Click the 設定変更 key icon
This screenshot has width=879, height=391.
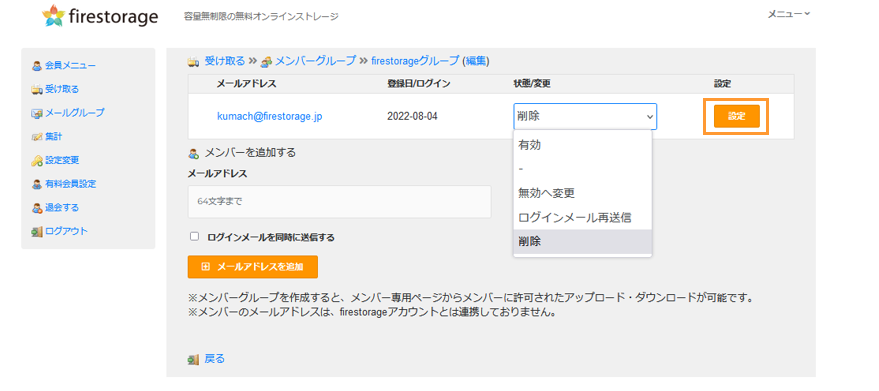(x=37, y=160)
